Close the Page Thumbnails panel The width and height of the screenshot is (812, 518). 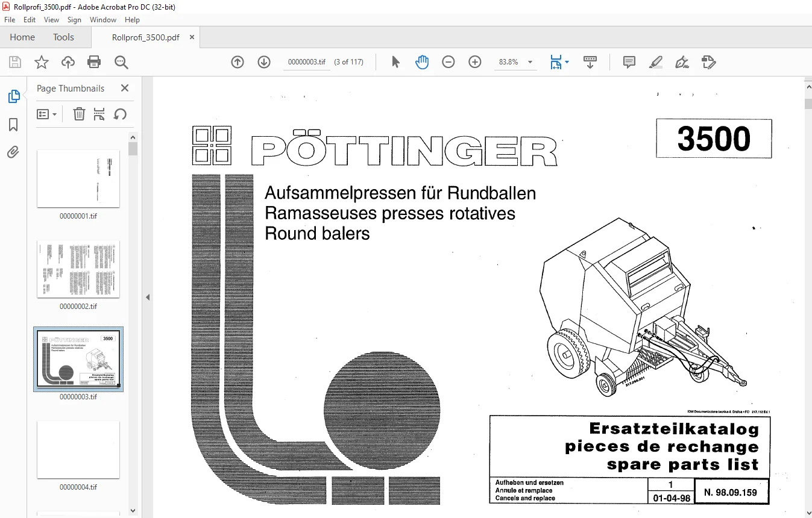[125, 88]
